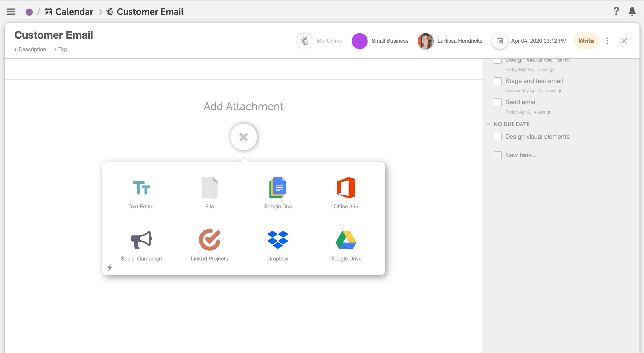Click the Stage and test email task name
Viewport: 644px width, 353px height.
coord(534,81)
